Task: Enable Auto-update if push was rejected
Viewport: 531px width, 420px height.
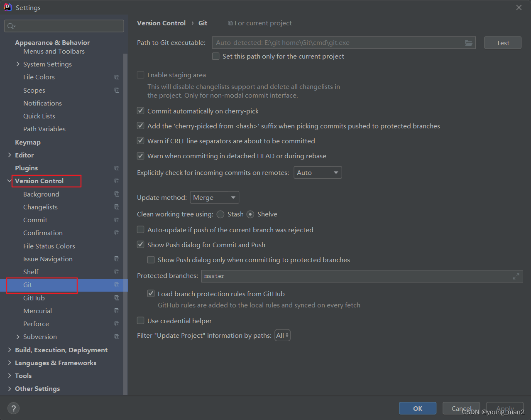Action: pos(141,230)
